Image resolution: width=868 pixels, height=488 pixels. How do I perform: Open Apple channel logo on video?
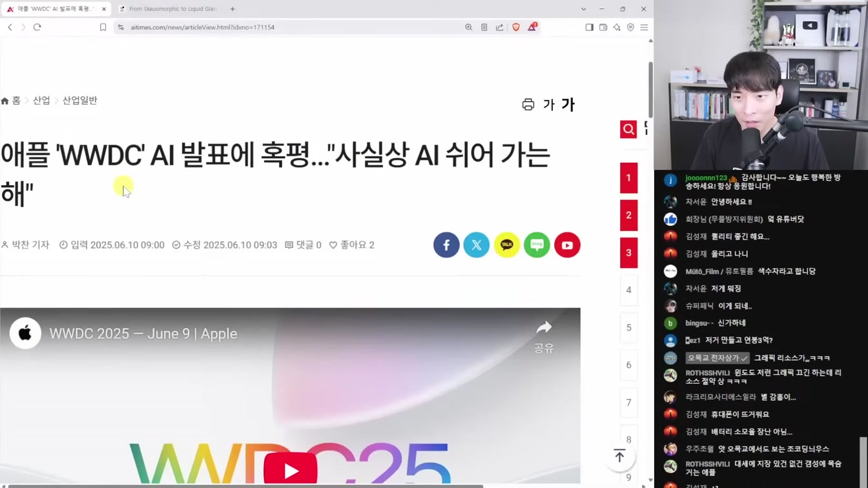pos(25,334)
